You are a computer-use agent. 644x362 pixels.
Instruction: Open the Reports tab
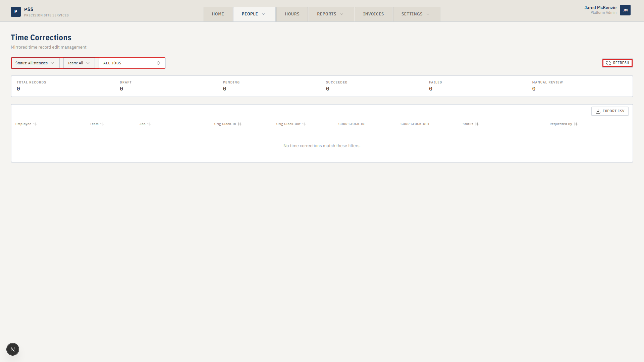point(331,14)
